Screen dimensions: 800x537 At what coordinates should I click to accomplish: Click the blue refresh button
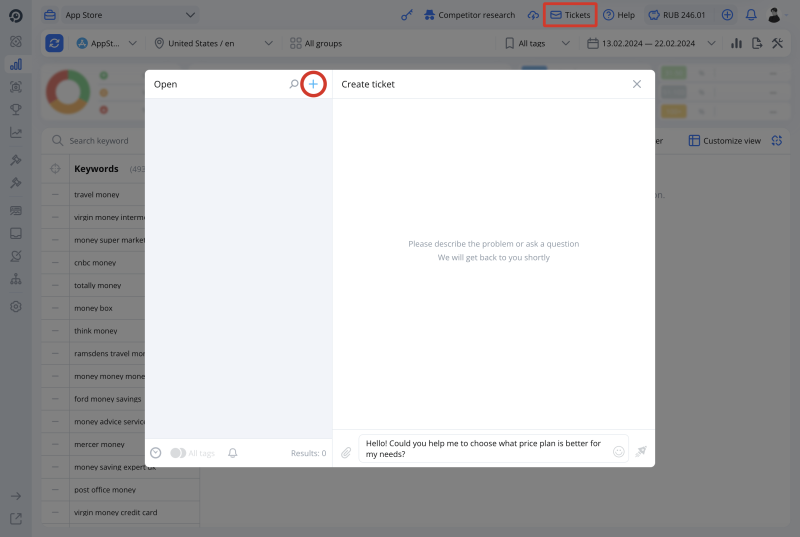click(54, 43)
